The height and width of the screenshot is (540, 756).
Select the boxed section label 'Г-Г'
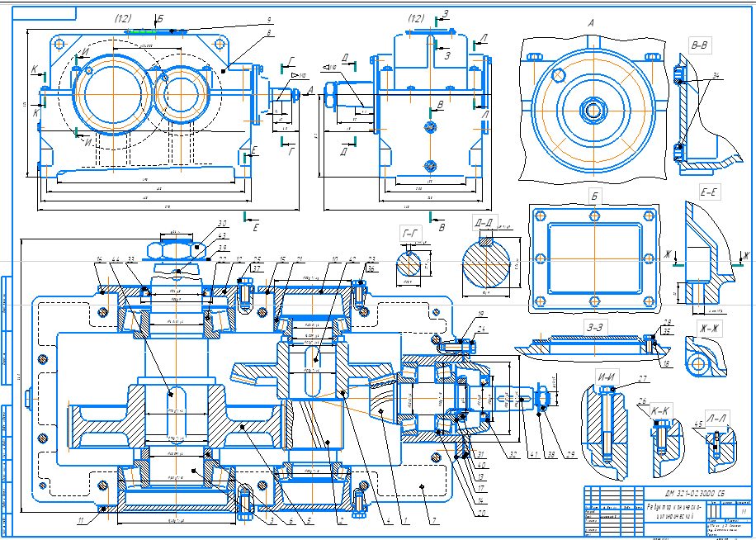(411, 234)
